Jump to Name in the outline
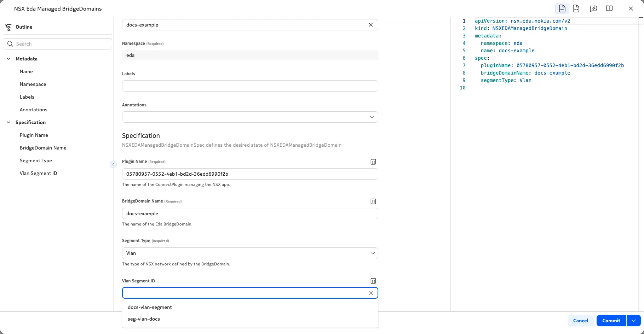The width and height of the screenshot is (644, 334). (26, 71)
